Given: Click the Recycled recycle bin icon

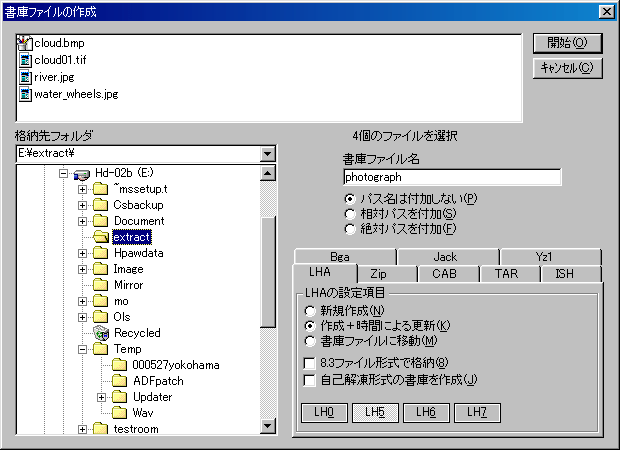Looking at the screenshot, I should [x=101, y=333].
